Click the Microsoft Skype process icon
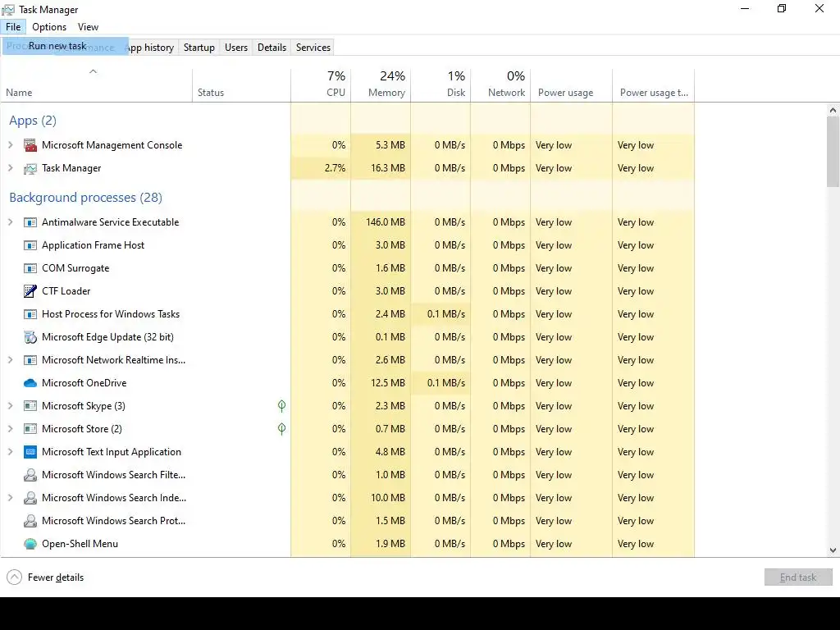This screenshot has width=840, height=630. click(30, 406)
